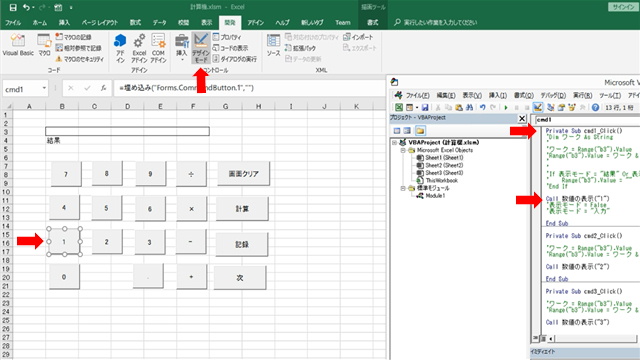Click the fx Insert Function icon

pos(104,88)
